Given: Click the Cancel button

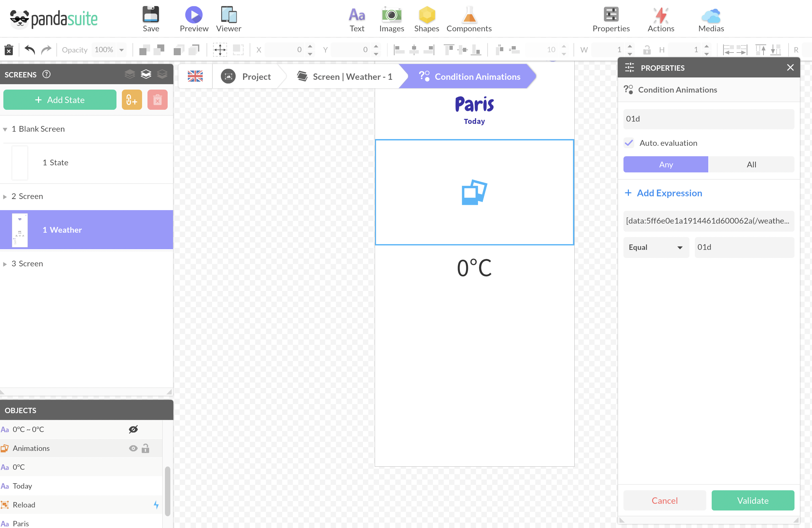Looking at the screenshot, I should click(x=665, y=500).
